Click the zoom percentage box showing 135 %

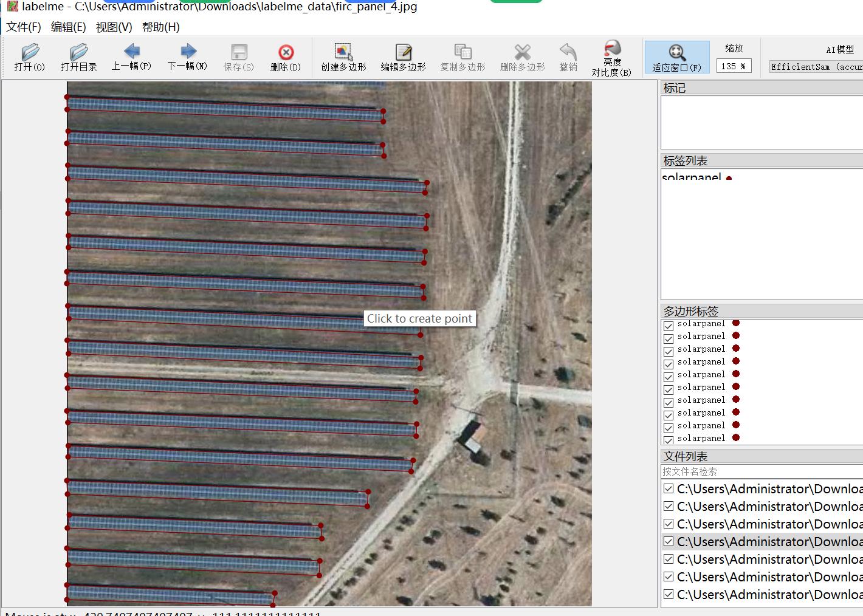pyautogui.click(x=734, y=66)
